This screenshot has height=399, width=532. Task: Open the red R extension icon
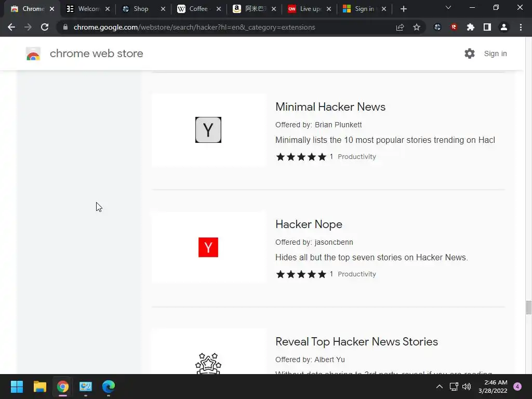(454, 27)
